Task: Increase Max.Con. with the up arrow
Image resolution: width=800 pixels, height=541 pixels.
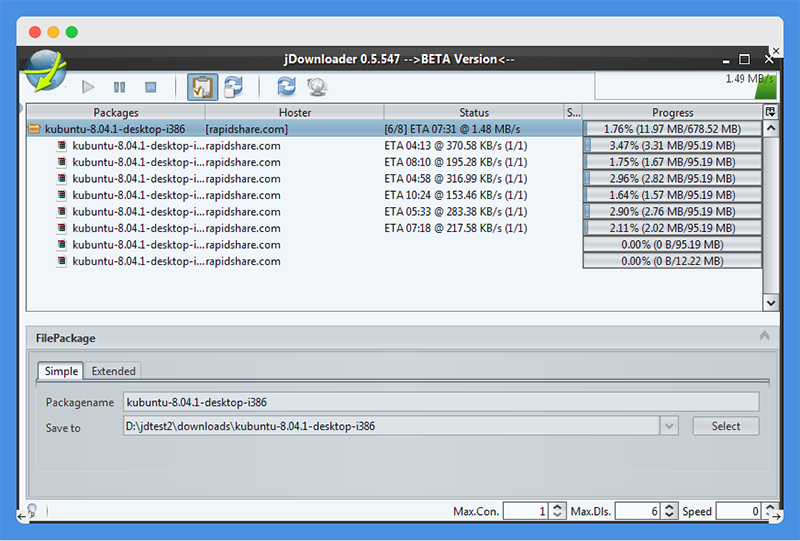Action: [557, 507]
